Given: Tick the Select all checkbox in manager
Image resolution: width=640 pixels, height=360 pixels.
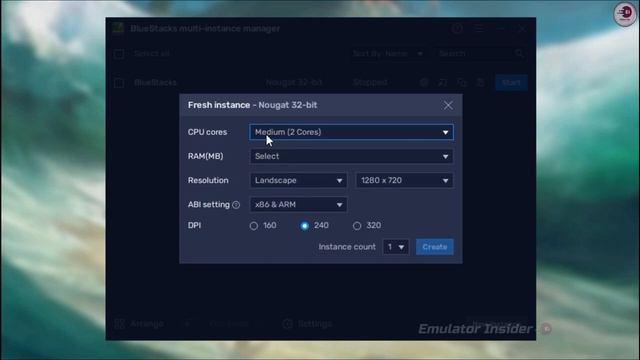Looking at the screenshot, I should click(x=119, y=53).
